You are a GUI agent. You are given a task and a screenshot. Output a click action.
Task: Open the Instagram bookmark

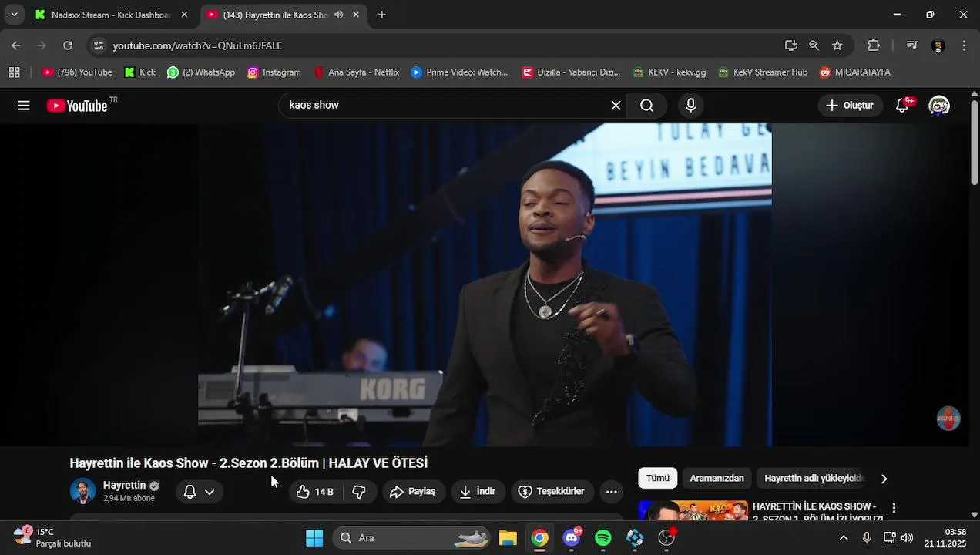274,72
